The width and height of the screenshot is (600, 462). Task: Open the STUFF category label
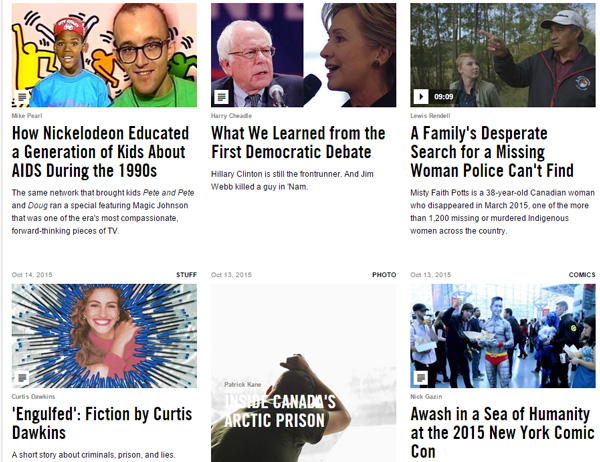point(186,275)
